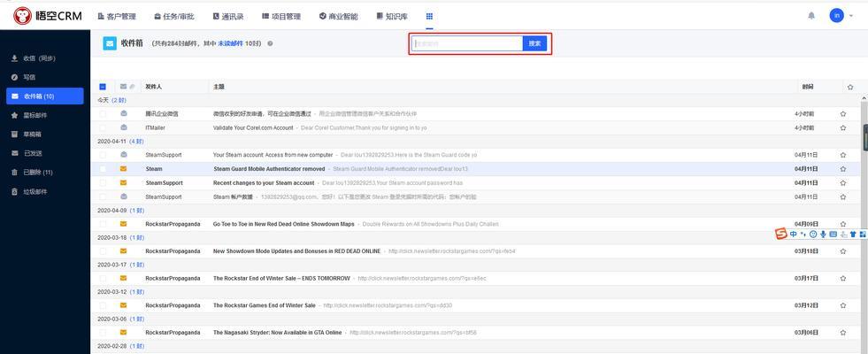868x354 pixels.
Task: Star the Steam 帐户数据 email
Action: (843, 196)
